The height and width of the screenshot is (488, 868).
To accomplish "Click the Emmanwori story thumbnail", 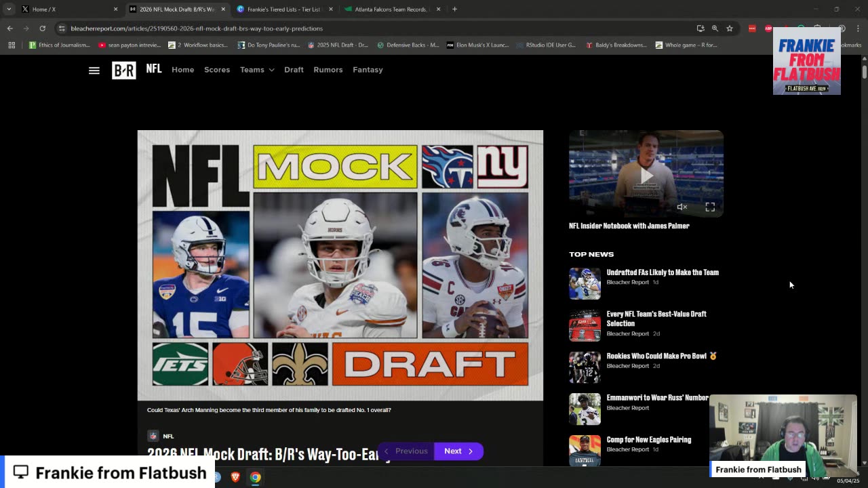I will pos(585,409).
